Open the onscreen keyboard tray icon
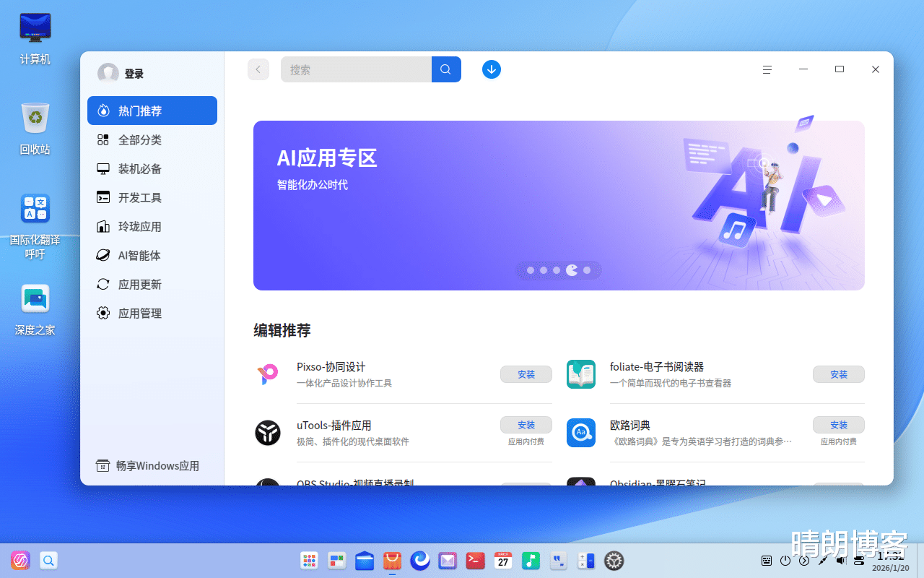924x578 pixels. point(767,561)
